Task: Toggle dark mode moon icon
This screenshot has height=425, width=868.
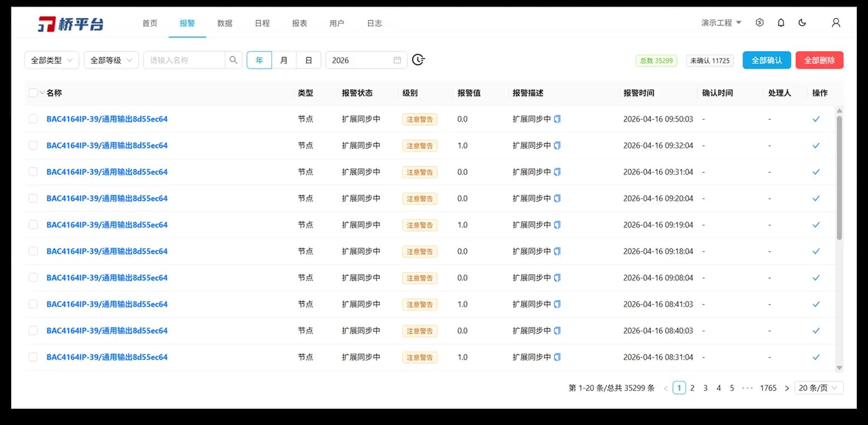Action: tap(802, 23)
